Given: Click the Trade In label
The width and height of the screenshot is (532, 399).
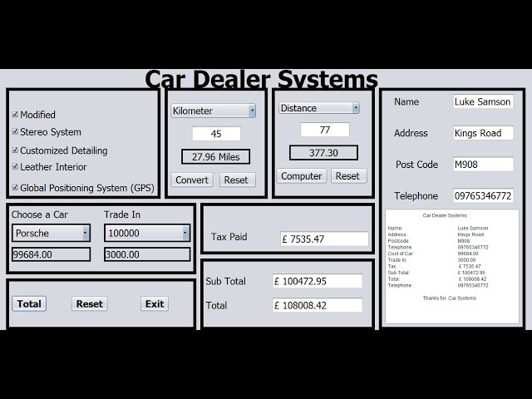Looking at the screenshot, I should (122, 214).
